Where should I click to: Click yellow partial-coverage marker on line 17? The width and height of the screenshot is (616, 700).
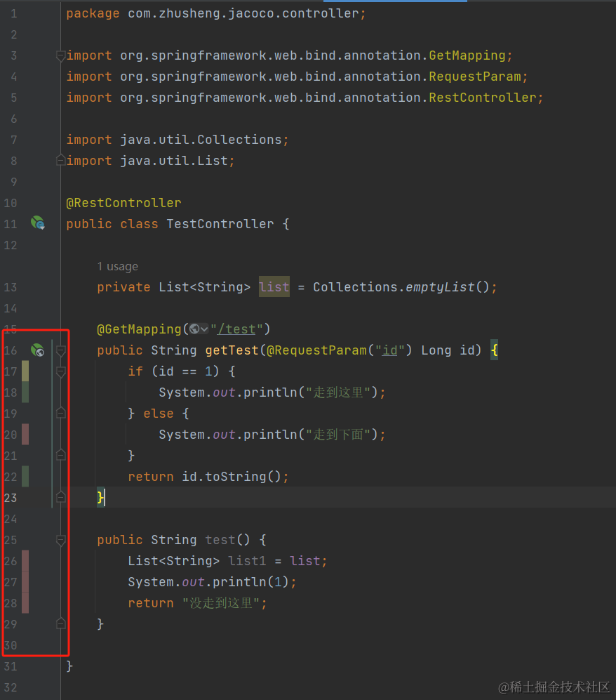click(25, 371)
